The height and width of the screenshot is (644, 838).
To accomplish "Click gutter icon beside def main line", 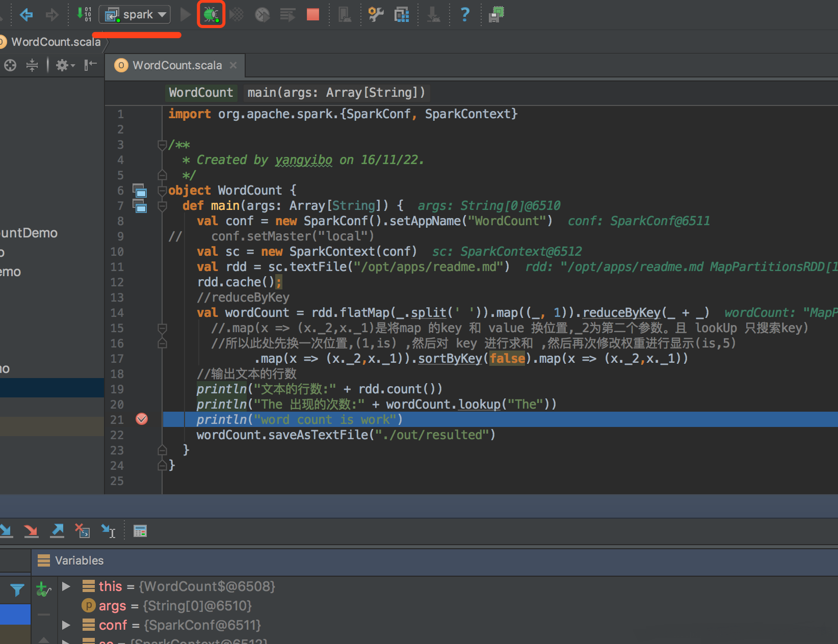I will point(140,206).
